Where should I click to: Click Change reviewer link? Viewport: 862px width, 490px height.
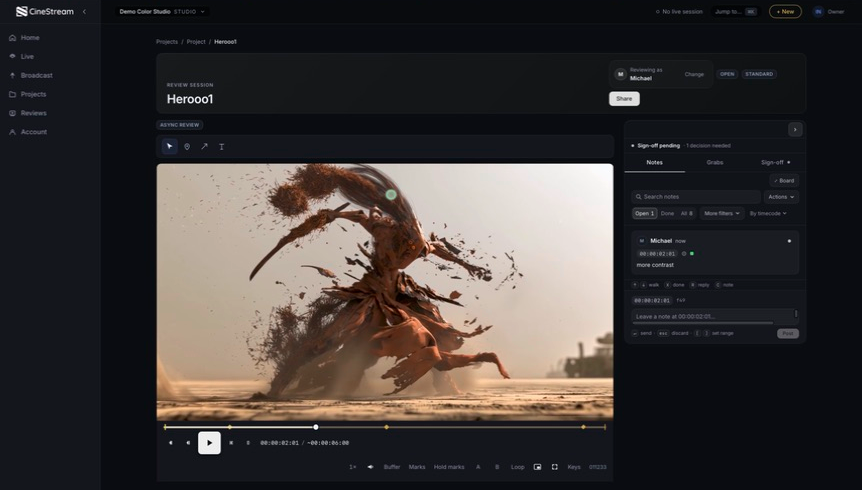tap(694, 74)
